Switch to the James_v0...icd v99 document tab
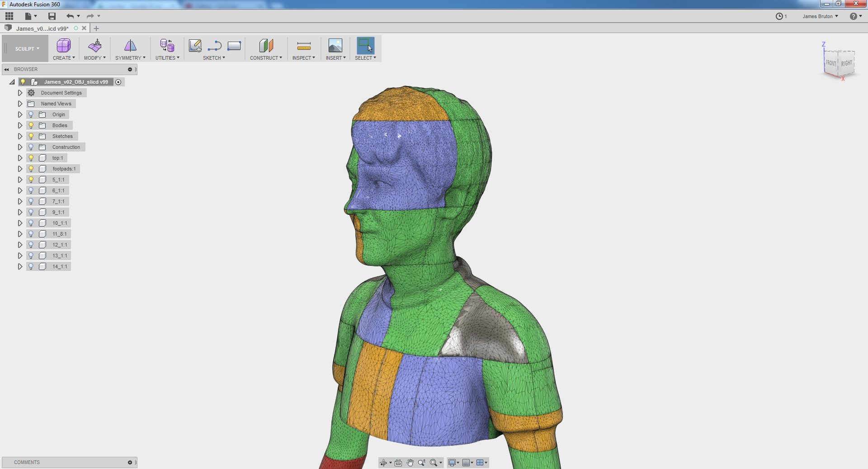The image size is (868, 469). [x=42, y=28]
